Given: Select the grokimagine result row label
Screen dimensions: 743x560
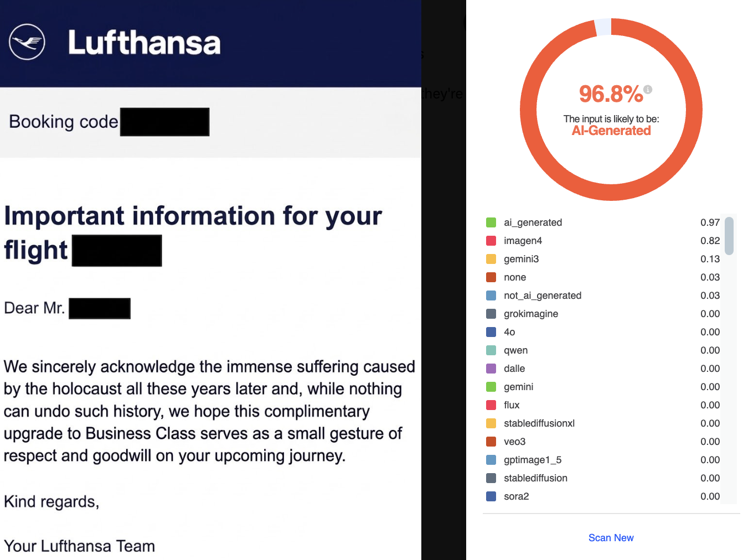Looking at the screenshot, I should click(530, 314).
